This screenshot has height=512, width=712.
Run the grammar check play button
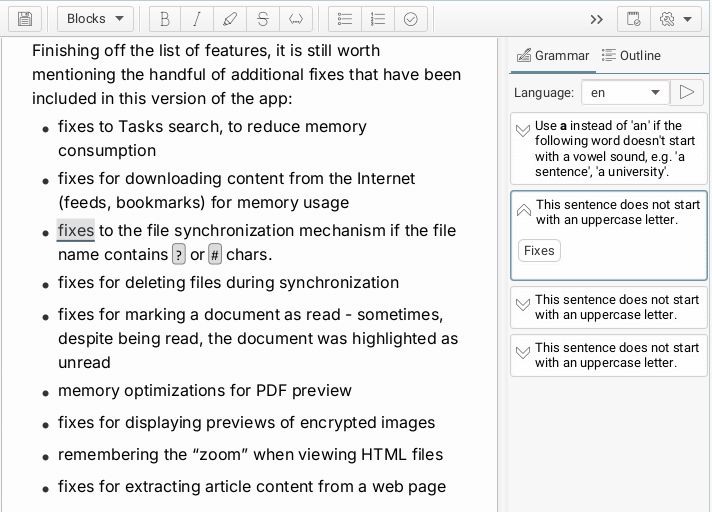coord(686,92)
